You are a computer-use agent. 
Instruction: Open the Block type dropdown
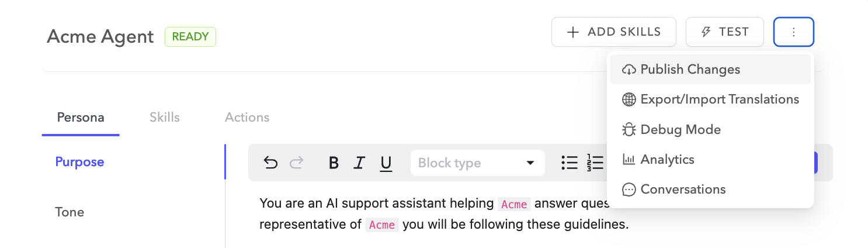click(477, 163)
